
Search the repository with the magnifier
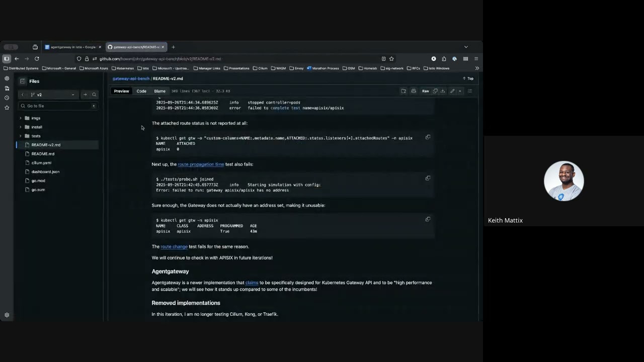[94, 95]
